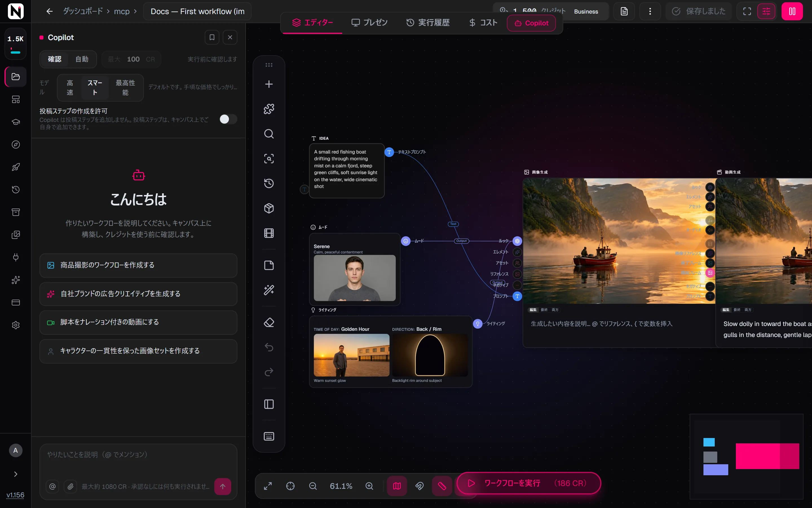This screenshot has height=508, width=812.
Task: Switch to コスト tab
Action: [x=483, y=23]
